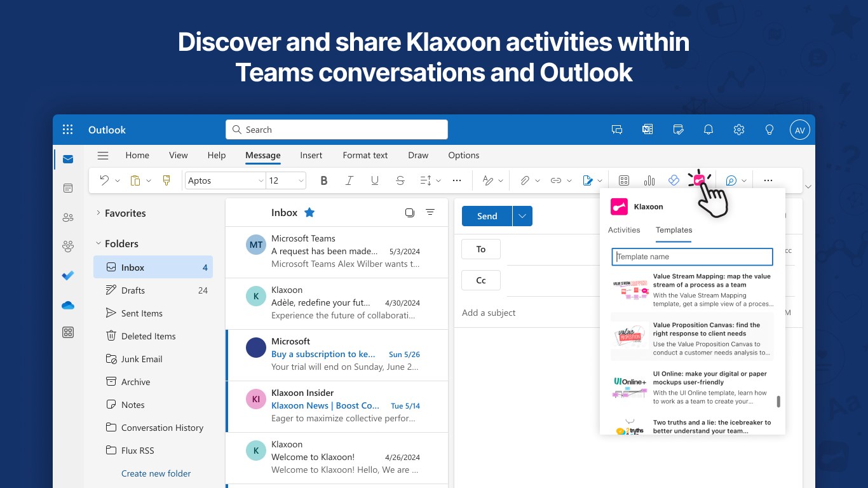The width and height of the screenshot is (868, 488).
Task: Open Settings gear in header
Action: click(x=739, y=130)
